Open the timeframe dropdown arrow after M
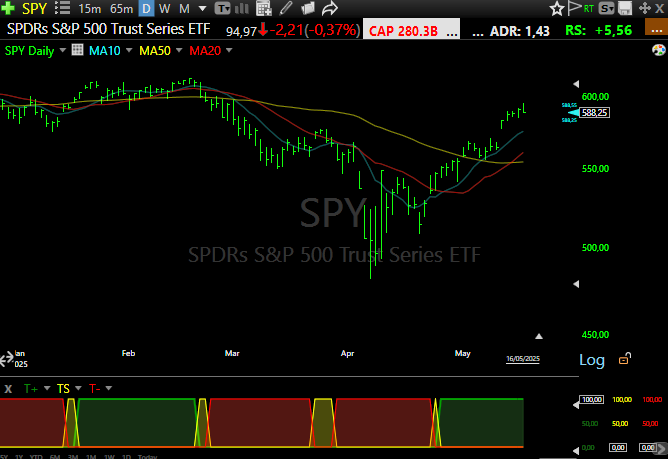 [x=203, y=8]
